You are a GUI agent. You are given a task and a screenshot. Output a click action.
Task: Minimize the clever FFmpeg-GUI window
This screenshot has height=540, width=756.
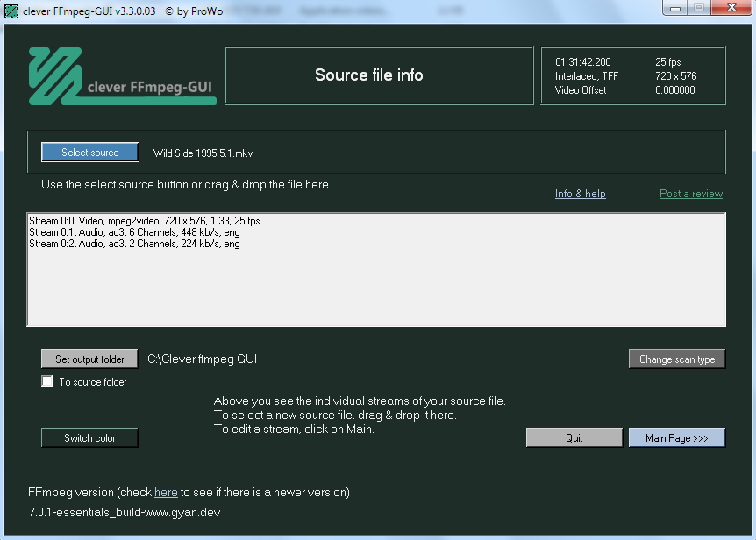pos(674,8)
